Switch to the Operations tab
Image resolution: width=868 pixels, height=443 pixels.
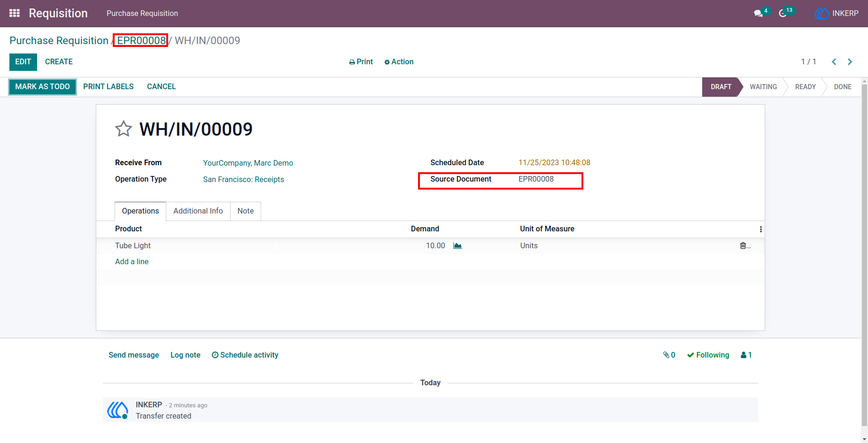click(140, 211)
